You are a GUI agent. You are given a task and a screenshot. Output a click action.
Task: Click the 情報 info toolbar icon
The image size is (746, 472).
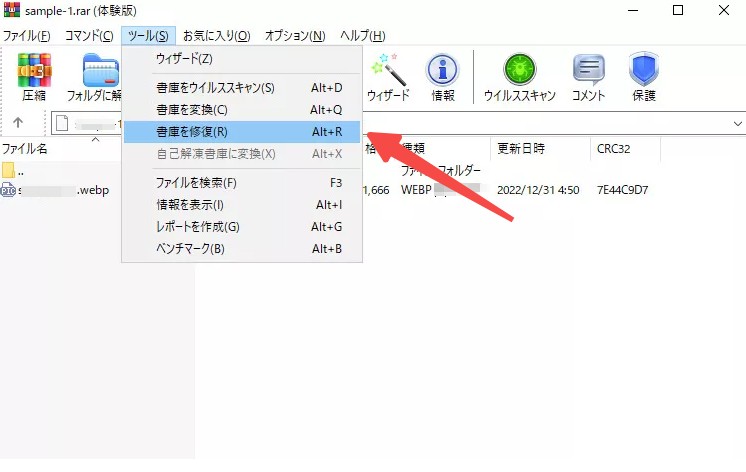tap(442, 77)
